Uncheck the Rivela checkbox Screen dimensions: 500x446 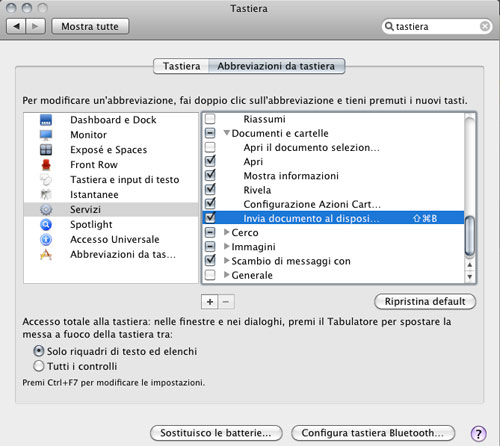(x=210, y=189)
